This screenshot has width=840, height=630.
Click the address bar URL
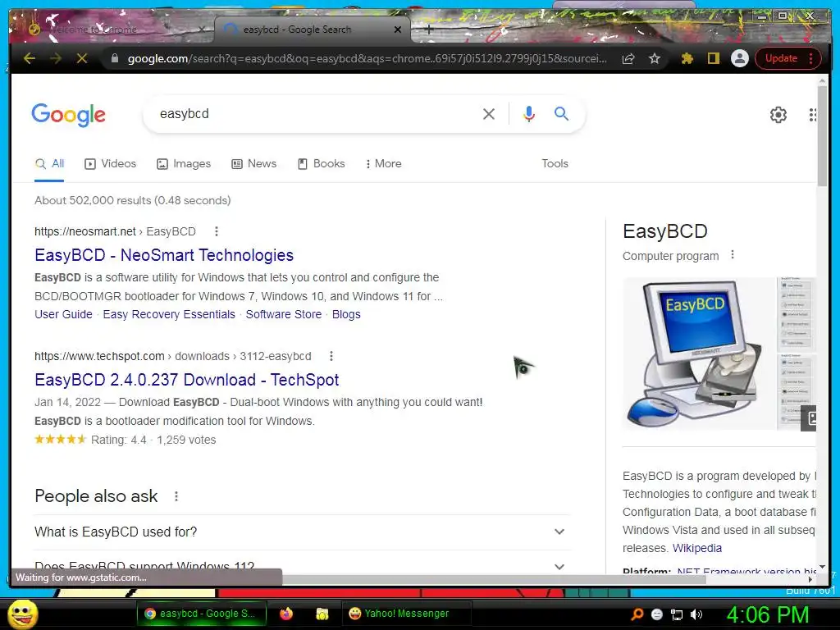click(367, 58)
